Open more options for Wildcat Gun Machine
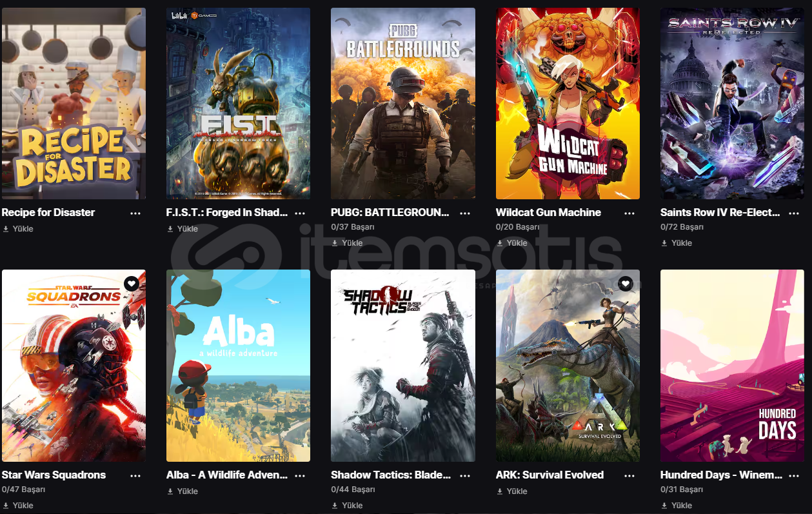 (x=629, y=213)
